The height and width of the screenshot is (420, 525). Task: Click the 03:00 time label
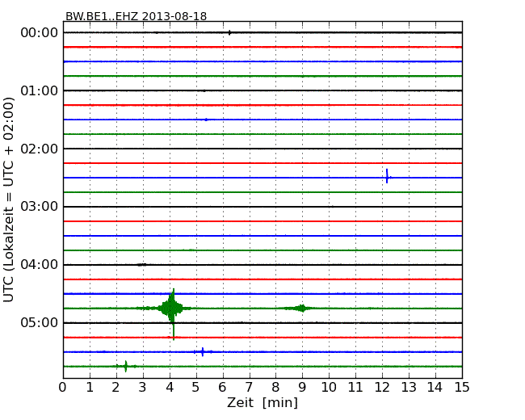point(40,207)
